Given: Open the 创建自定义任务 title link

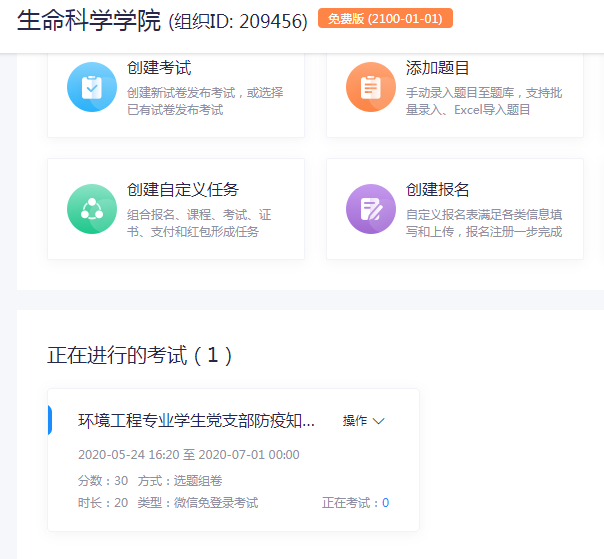Looking at the screenshot, I should click(183, 190).
